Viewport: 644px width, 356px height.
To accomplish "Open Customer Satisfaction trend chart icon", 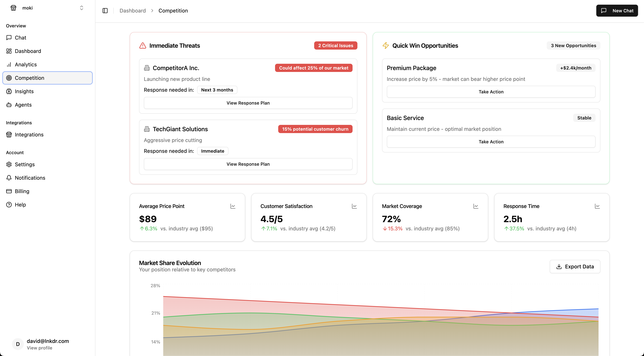I will click(354, 206).
